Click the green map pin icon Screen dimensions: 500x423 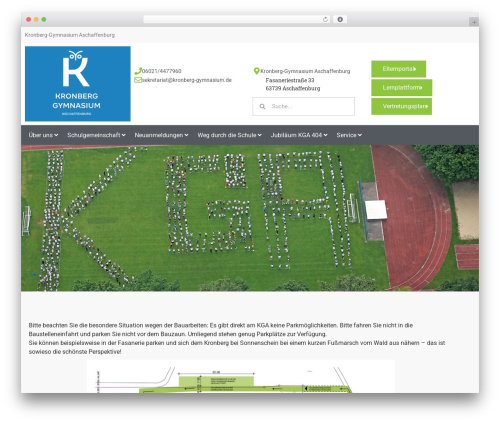(256, 71)
